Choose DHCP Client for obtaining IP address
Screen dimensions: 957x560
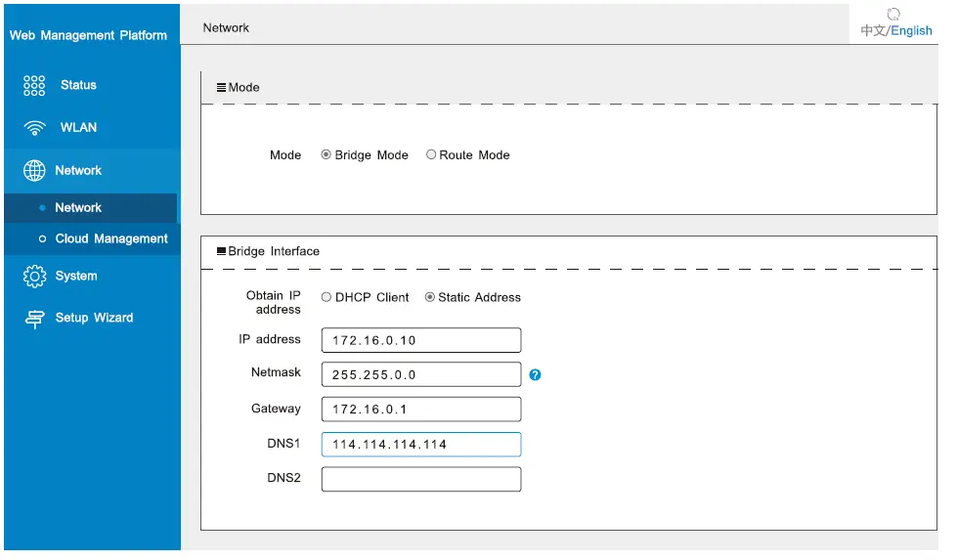pyautogui.click(x=326, y=297)
